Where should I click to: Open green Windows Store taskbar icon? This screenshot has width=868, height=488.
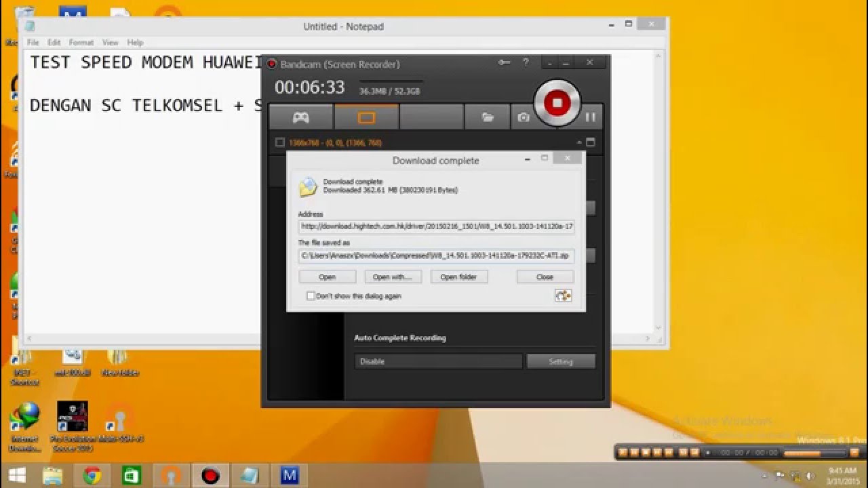coord(131,475)
